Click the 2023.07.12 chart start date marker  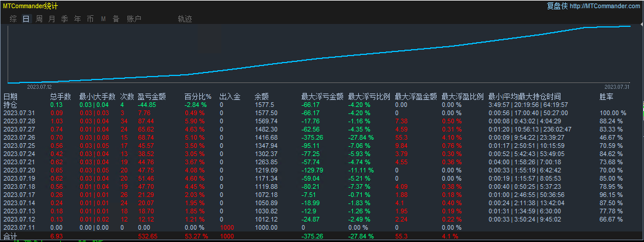(x=40, y=87)
